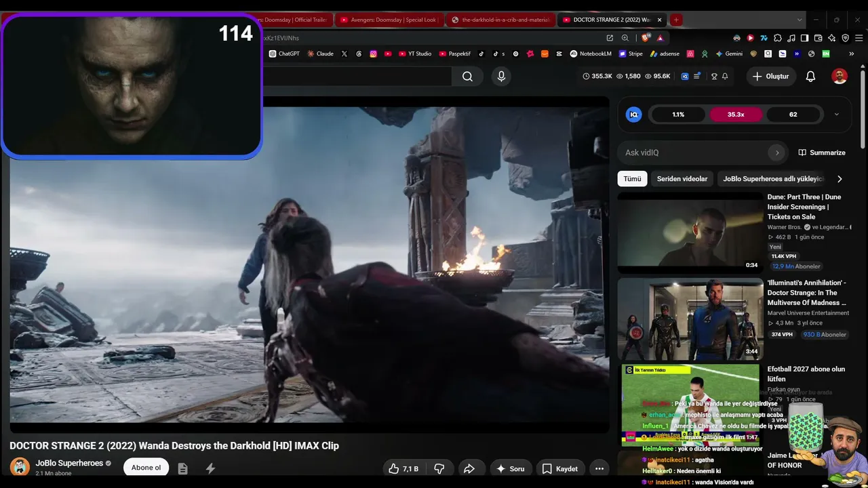Open a new browser tab with plus
Viewport: 868px width, 488px height.
[676, 20]
